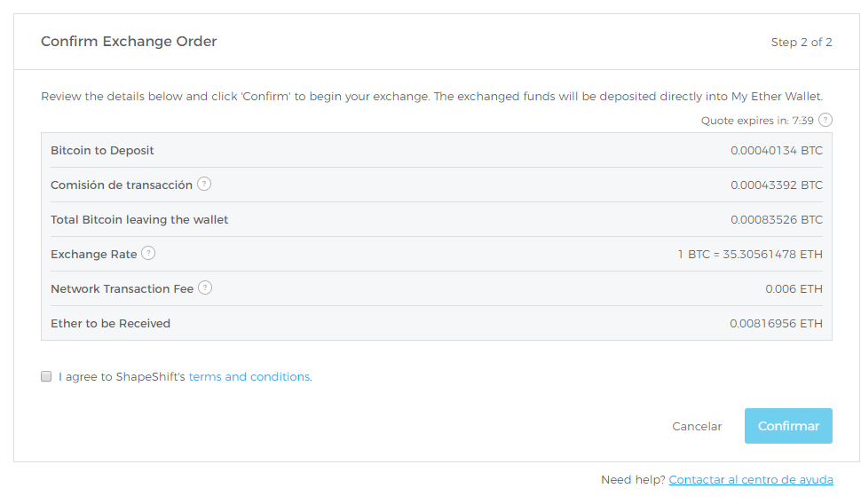861x504 pixels.
Task: Click the Total Bitcoin leaving the wallet row
Action: tap(437, 219)
